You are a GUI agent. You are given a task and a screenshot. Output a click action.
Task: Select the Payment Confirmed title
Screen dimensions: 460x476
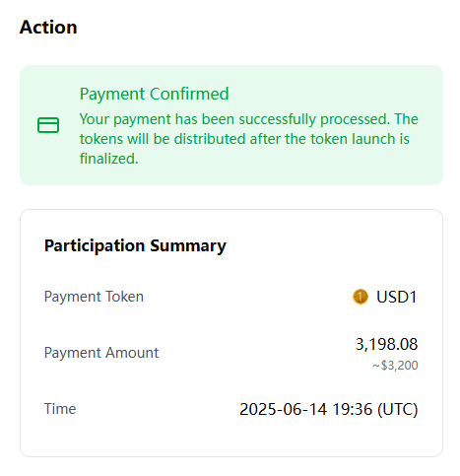(x=154, y=94)
